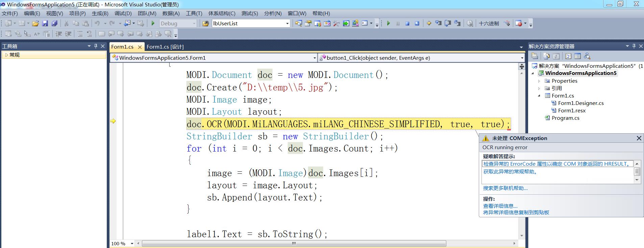Select Form1.resx in Solution Explorer
The height and width of the screenshot is (248, 644).
(572, 111)
